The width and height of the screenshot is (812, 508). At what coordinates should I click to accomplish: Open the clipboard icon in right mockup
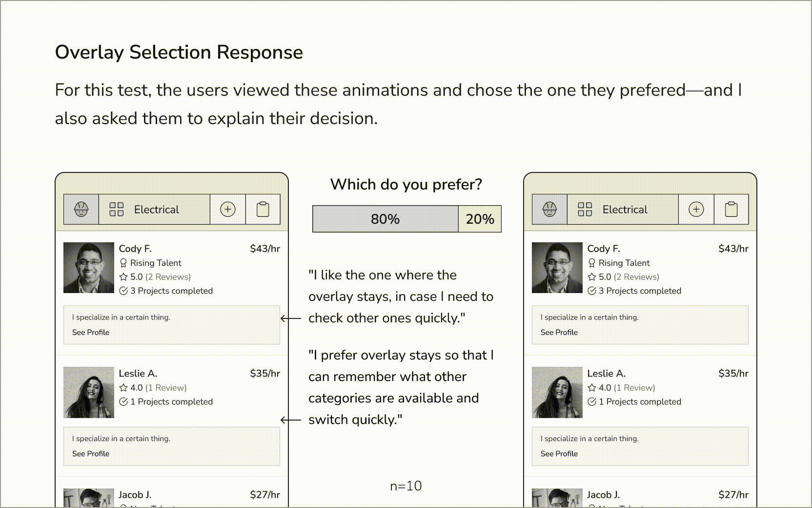(731, 210)
